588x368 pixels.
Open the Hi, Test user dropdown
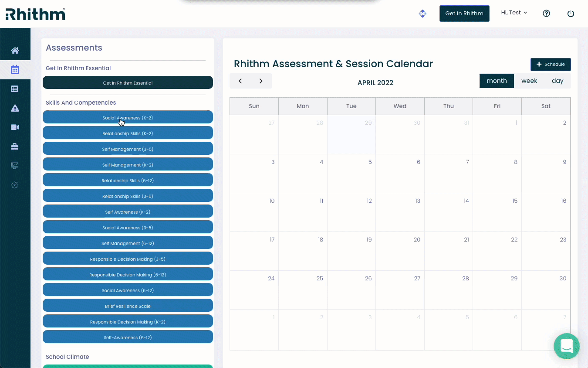514,13
